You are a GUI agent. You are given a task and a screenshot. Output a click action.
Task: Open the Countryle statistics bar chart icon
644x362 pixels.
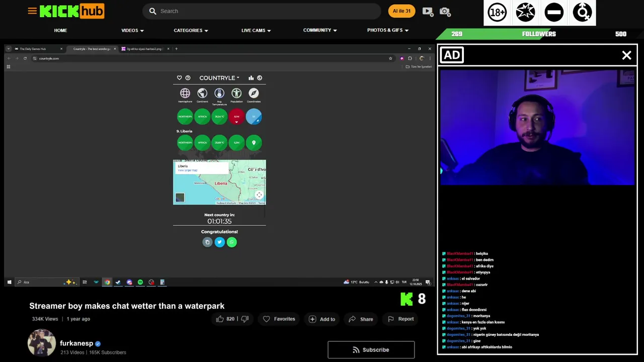tap(251, 78)
